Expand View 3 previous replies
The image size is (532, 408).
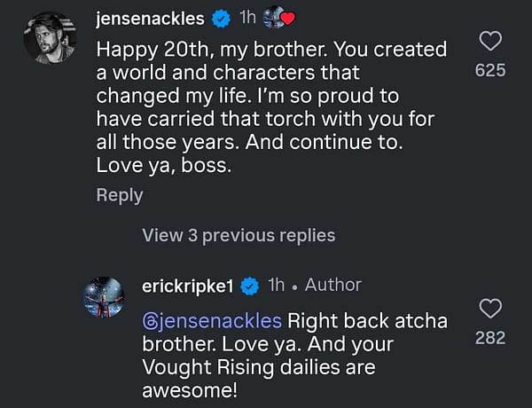pyautogui.click(x=238, y=235)
